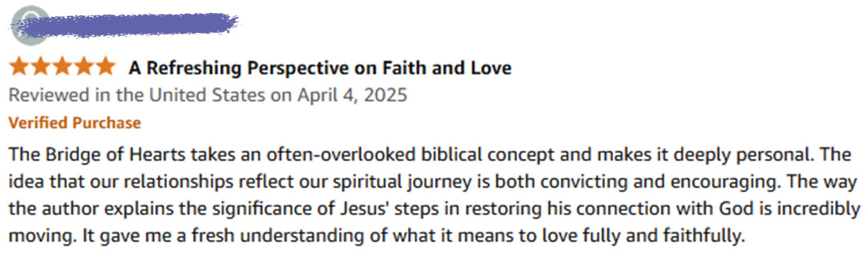Click the third orange rating star
868x254 pixels.
[62, 66]
